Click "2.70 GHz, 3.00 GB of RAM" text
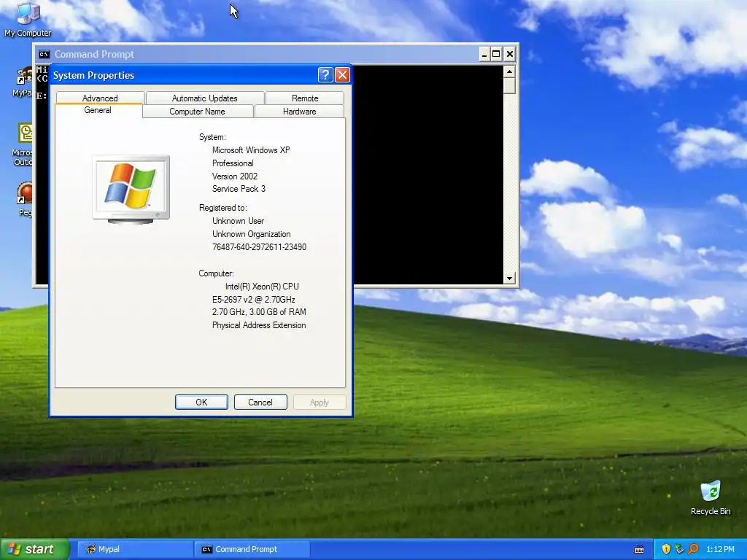 (x=259, y=312)
